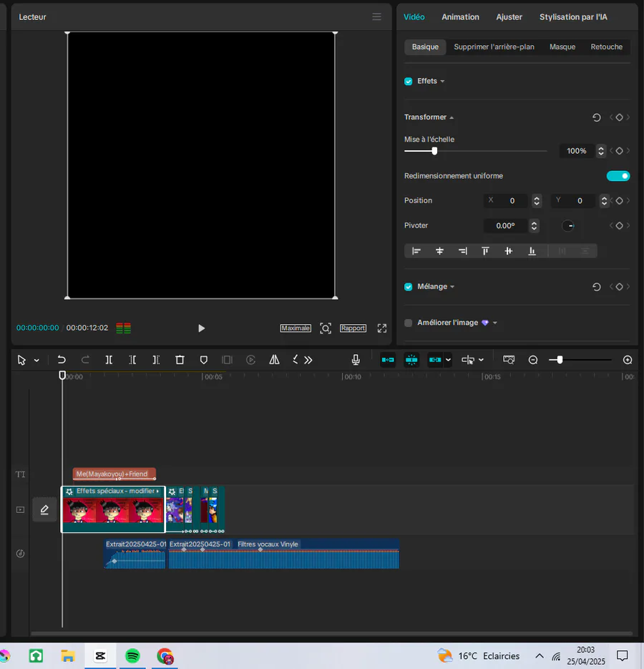Open Spotify from the taskbar
The height and width of the screenshot is (669, 644).
point(132,656)
